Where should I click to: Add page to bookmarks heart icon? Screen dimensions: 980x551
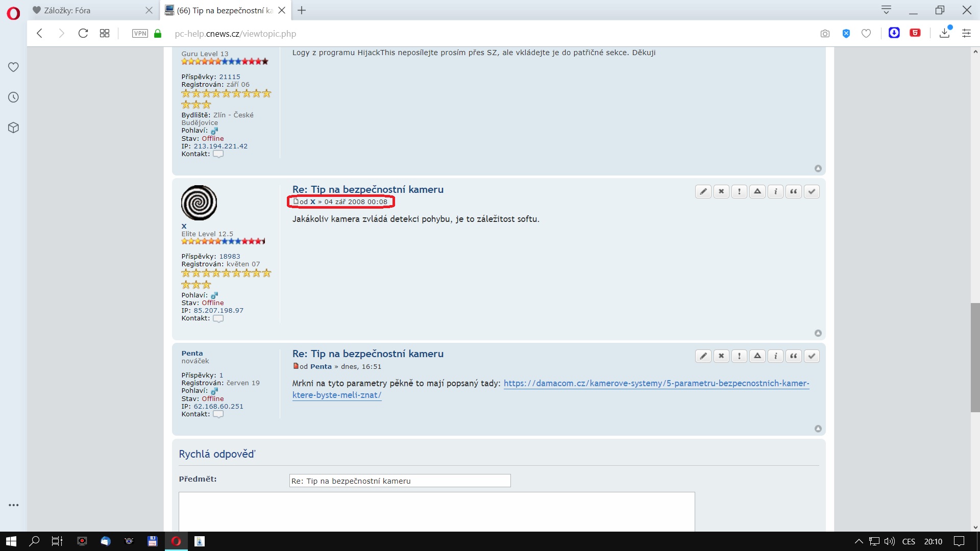(x=866, y=34)
